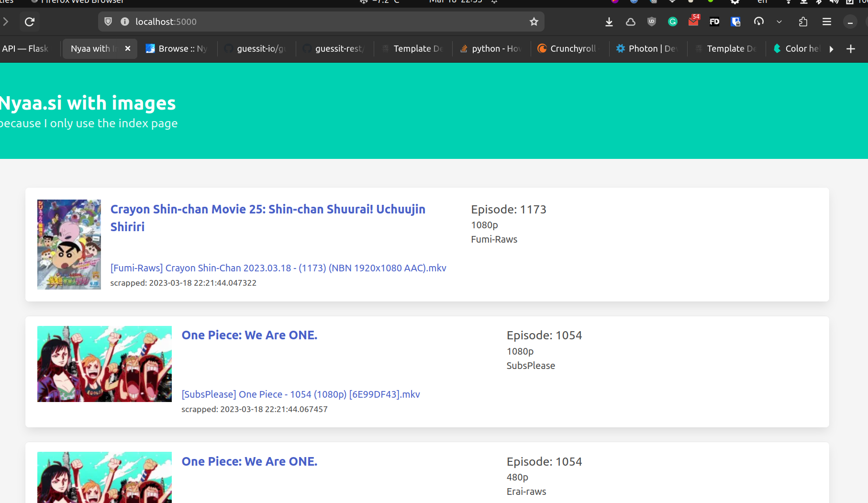The width and height of the screenshot is (868, 503).
Task: Open the volume icon in system tray
Action: pos(834,1)
